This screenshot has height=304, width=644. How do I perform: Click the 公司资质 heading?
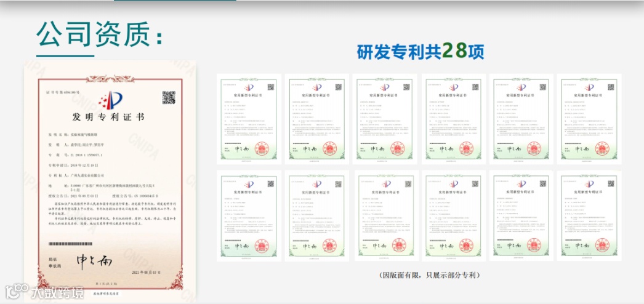[99, 33]
